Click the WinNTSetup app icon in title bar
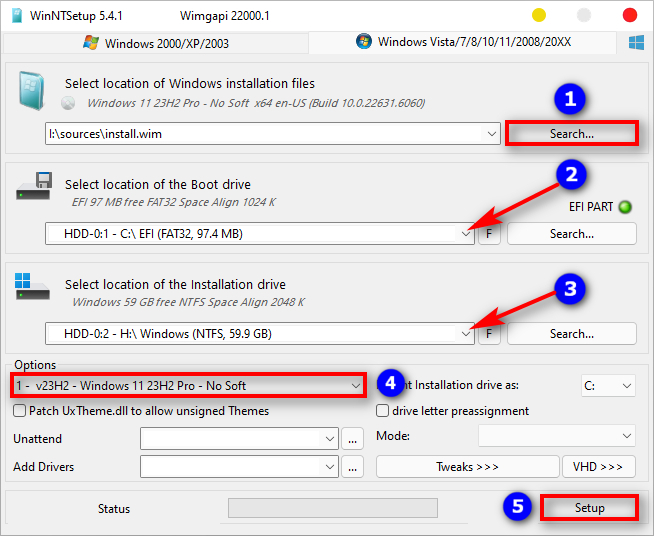Viewport: 654px width, 536px height. (x=17, y=15)
